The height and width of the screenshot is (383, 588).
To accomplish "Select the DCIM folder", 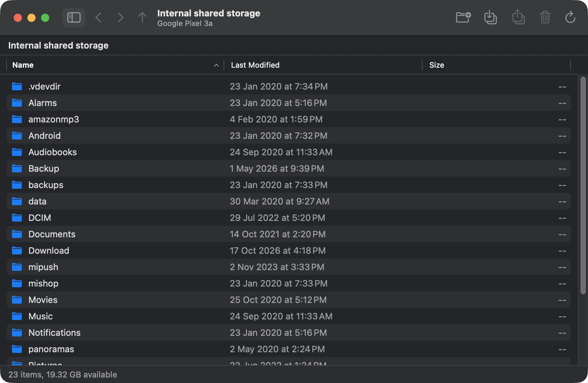I will point(289,218).
